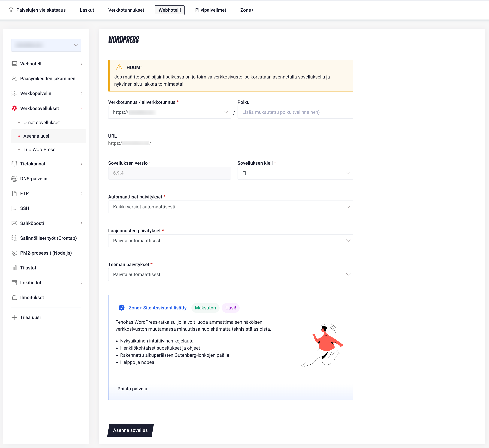Collapse the Verkkosovellukset section chevron

(x=81, y=109)
